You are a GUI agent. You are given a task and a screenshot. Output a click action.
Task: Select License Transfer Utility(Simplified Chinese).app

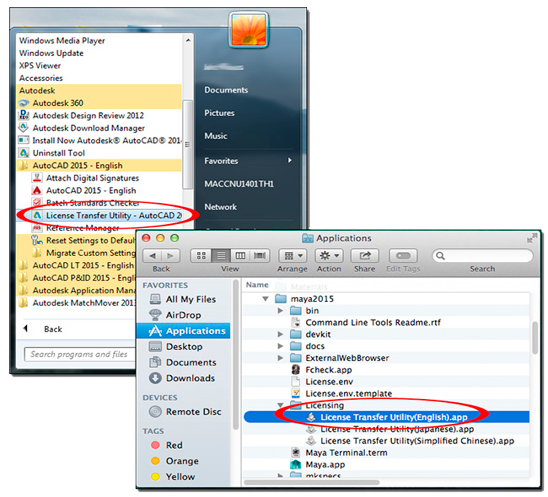coord(410,441)
